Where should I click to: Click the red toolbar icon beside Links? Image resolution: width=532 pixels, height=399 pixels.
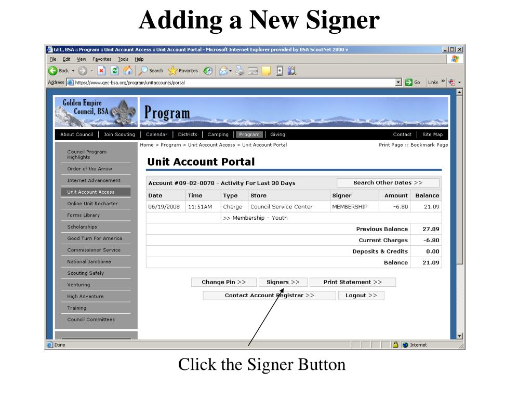451,82
